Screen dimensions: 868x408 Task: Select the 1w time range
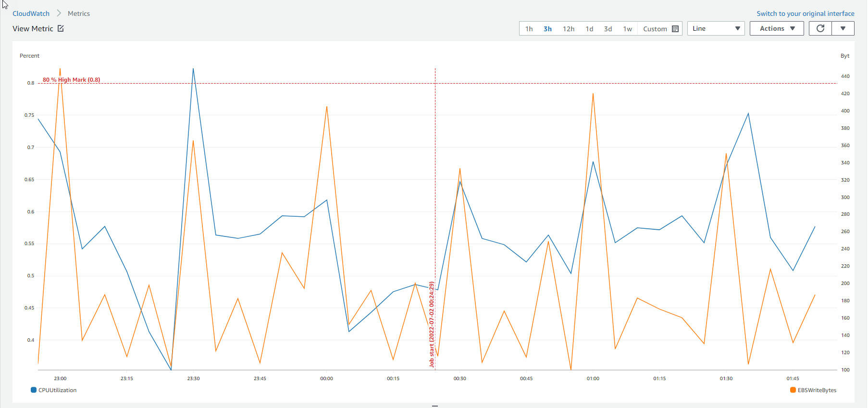click(x=627, y=29)
